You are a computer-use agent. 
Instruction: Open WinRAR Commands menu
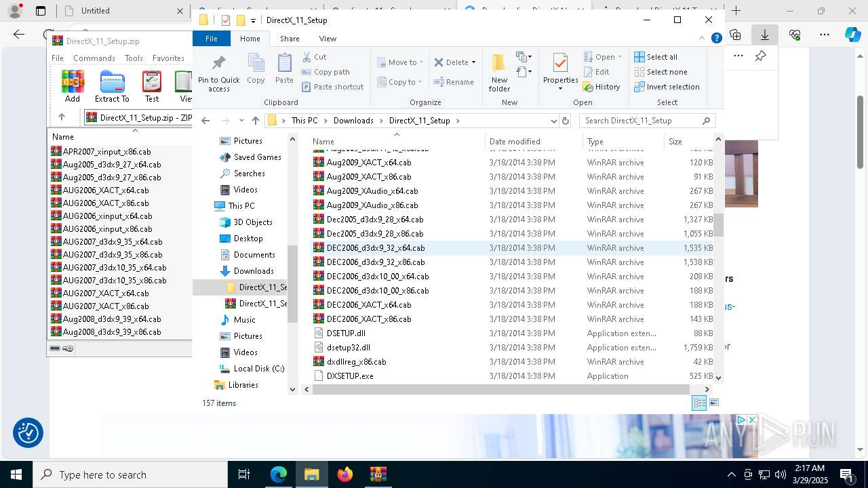(94, 58)
